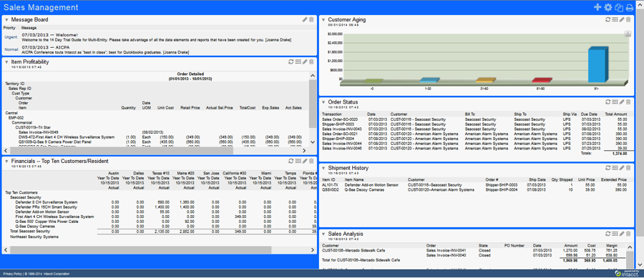Refresh the Customer Aging chart
This screenshot has width=644, height=278.
click(x=608, y=19)
